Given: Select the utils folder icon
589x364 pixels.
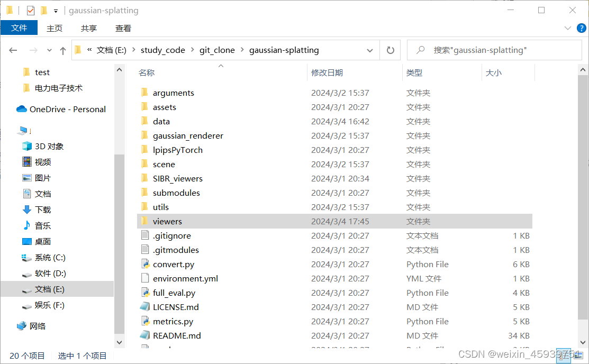Looking at the screenshot, I should [144, 207].
